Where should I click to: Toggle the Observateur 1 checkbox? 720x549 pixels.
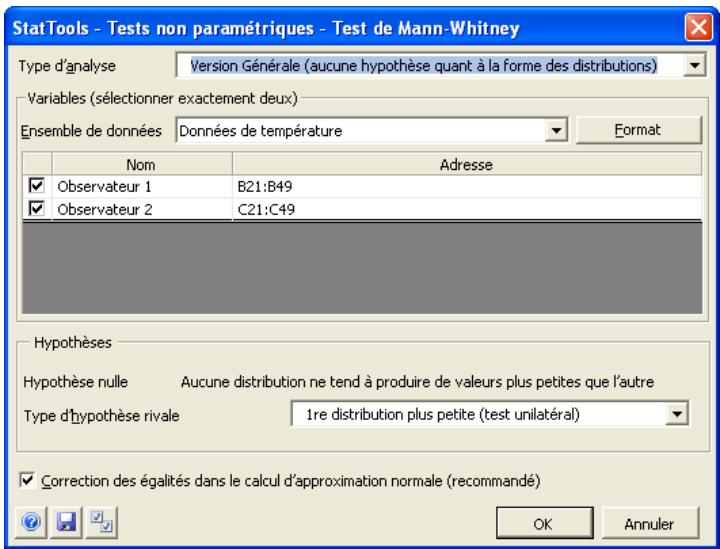(37, 185)
